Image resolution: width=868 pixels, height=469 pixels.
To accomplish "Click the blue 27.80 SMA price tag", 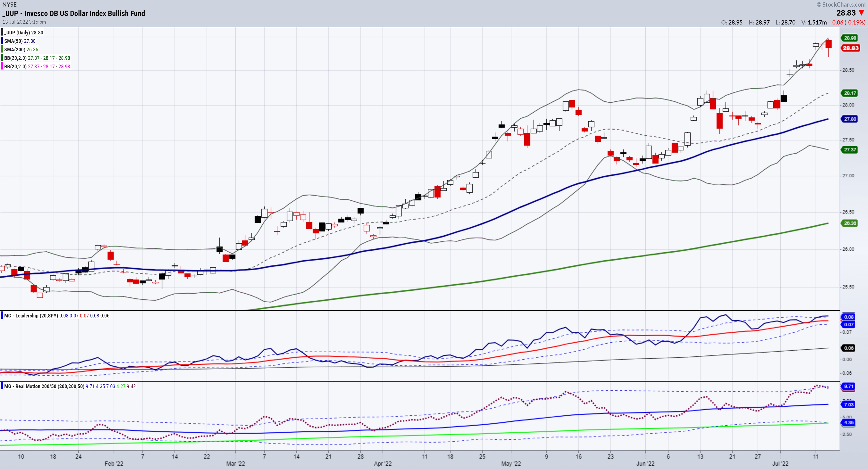I will (x=850, y=119).
